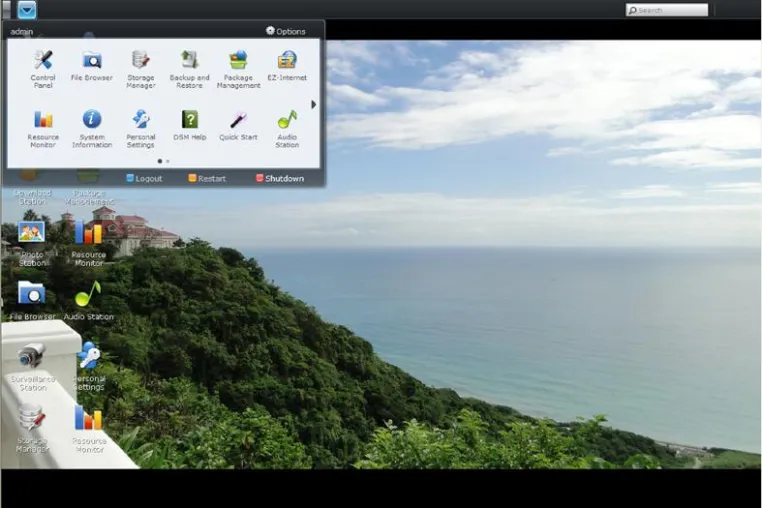Launch EZ-Internet wizard
Screen dimensions: 762x508
(287, 66)
